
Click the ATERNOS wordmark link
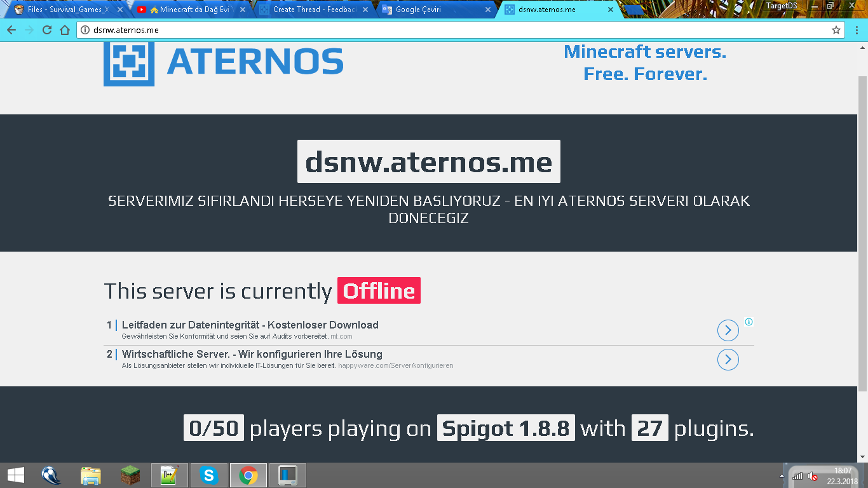pyautogui.click(x=255, y=62)
